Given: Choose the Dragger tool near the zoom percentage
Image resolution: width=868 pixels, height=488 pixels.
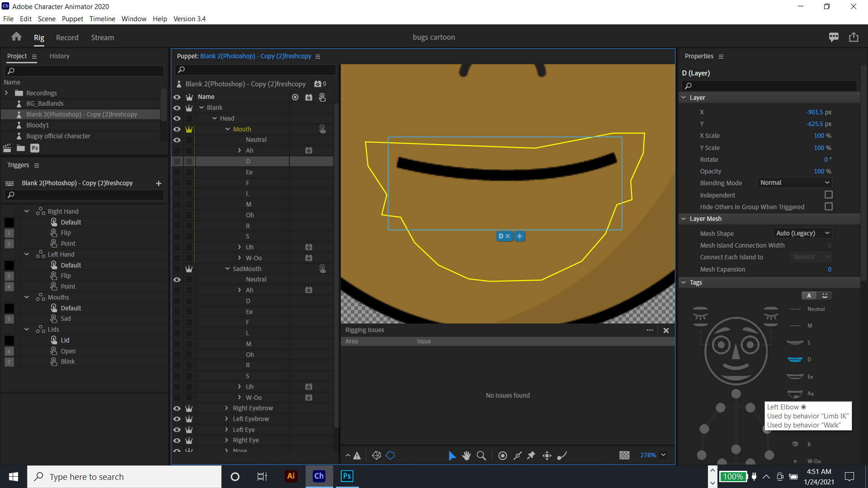Looking at the screenshot, I should pos(547,455).
